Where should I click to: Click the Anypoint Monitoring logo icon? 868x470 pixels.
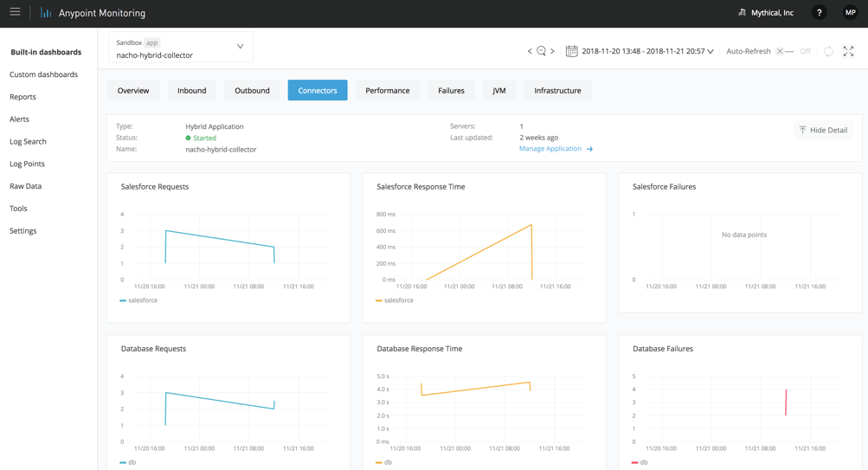[45, 13]
